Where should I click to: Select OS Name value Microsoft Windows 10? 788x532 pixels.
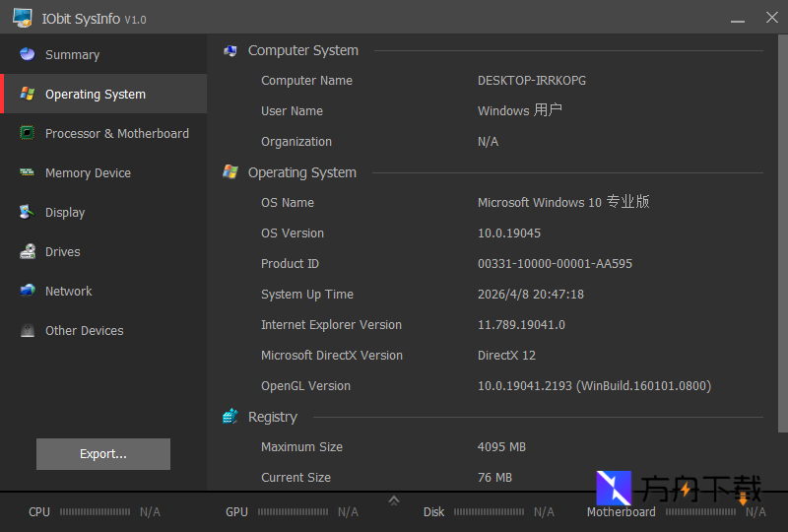(x=563, y=202)
